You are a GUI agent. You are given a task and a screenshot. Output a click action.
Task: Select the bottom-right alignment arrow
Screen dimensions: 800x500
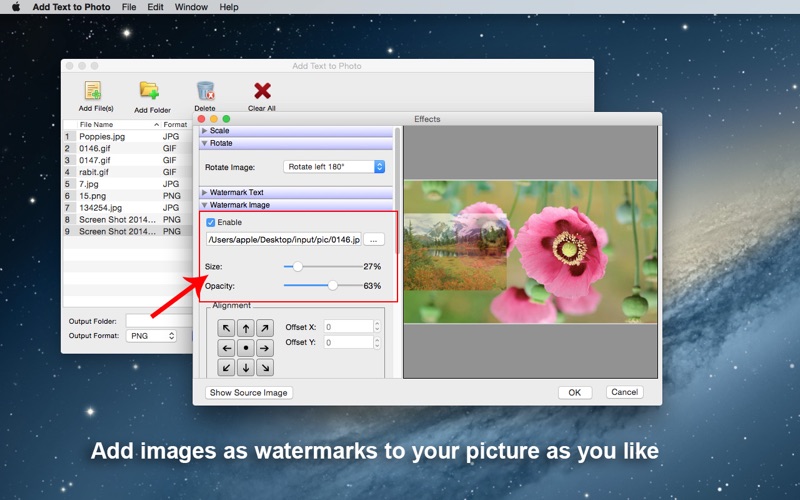point(265,367)
